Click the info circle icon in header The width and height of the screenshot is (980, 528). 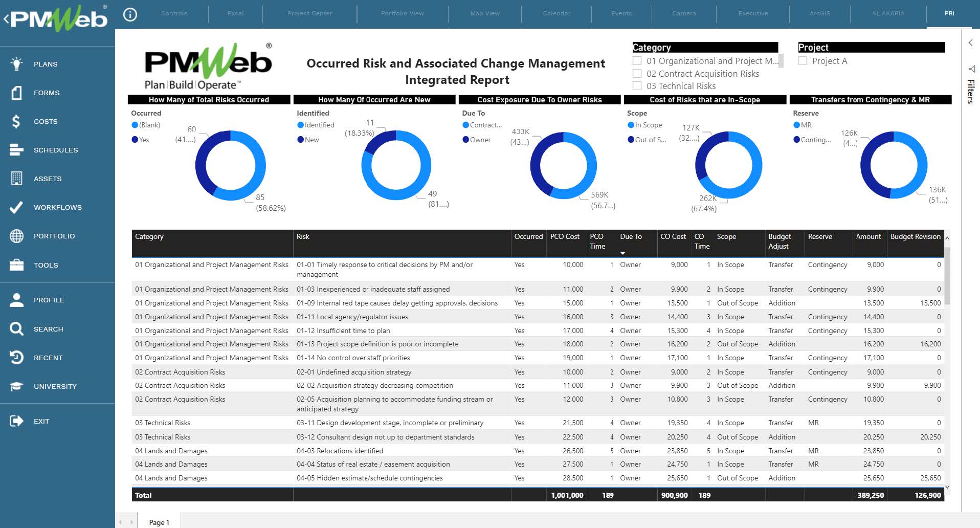pos(130,14)
